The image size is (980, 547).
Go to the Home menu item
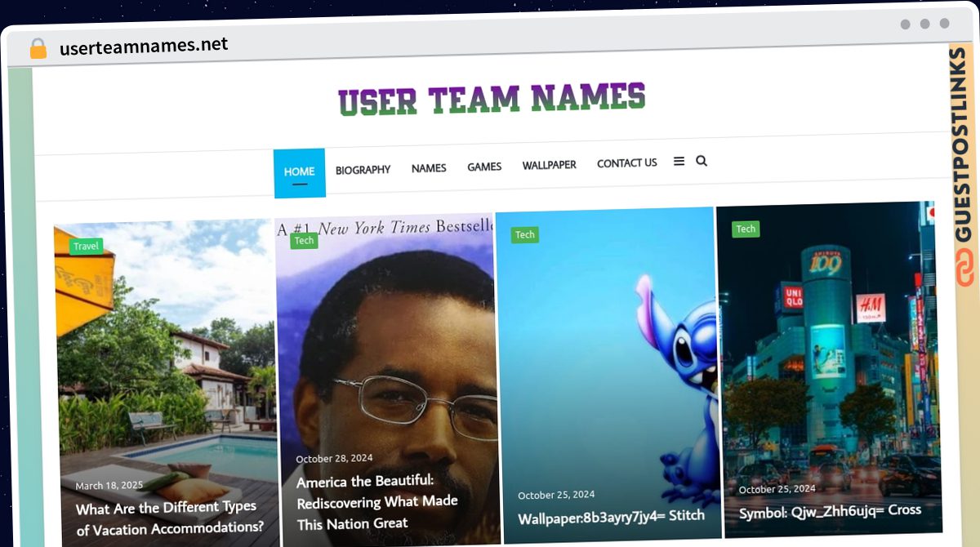tap(300, 172)
